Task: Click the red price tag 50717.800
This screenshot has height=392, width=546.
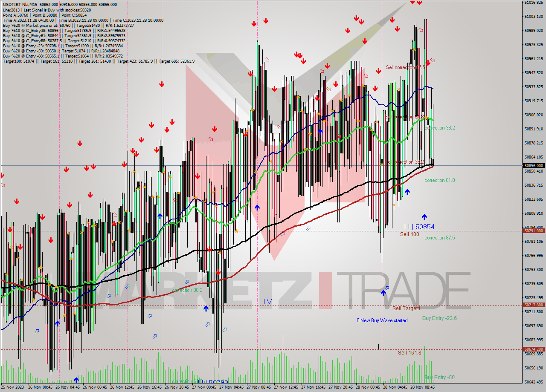Action: 533,305
